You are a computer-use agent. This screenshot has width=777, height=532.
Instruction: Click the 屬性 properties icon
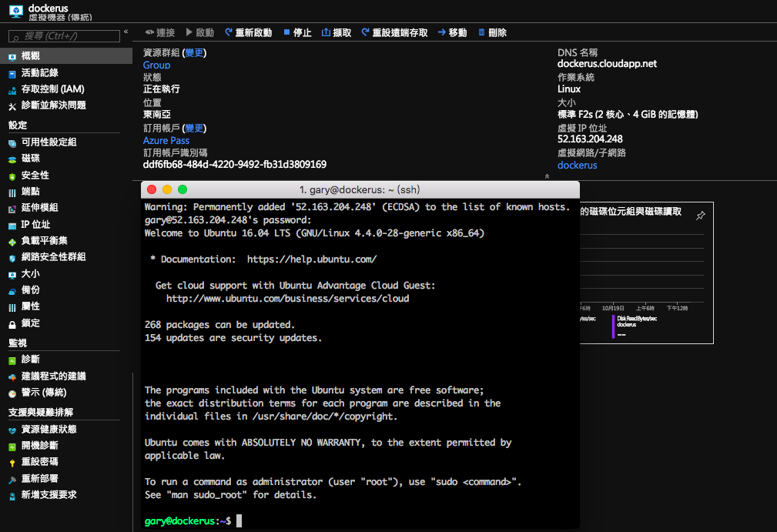coord(12,308)
